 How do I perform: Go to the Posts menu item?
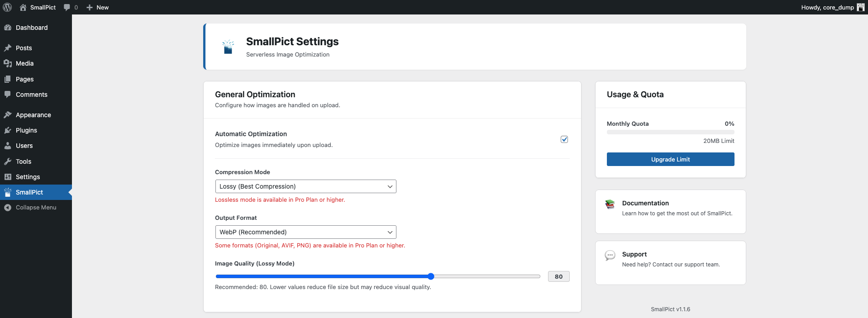[24, 48]
